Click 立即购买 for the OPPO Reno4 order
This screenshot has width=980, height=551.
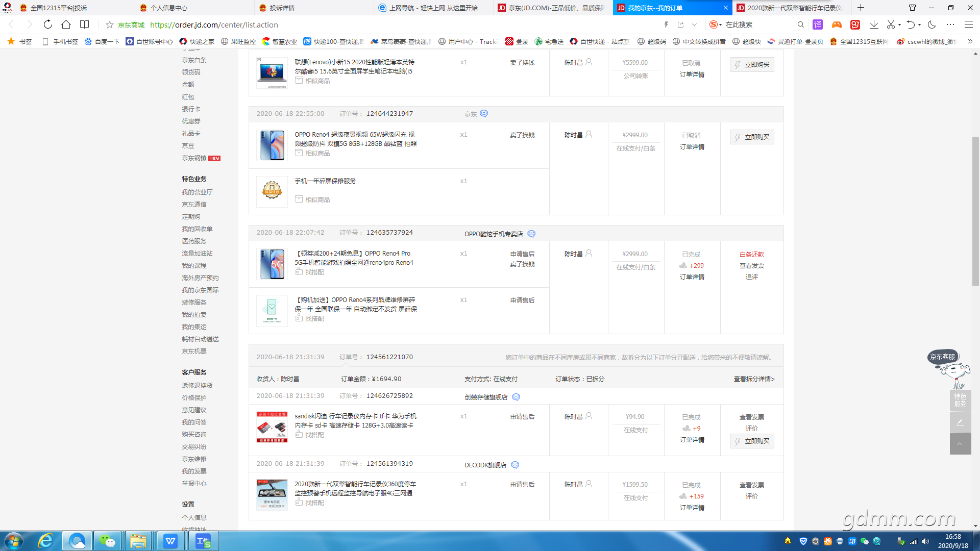[x=752, y=137]
